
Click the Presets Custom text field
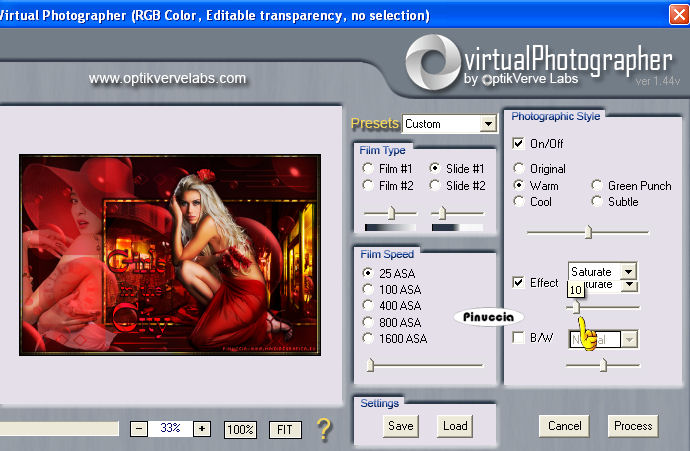(x=442, y=124)
